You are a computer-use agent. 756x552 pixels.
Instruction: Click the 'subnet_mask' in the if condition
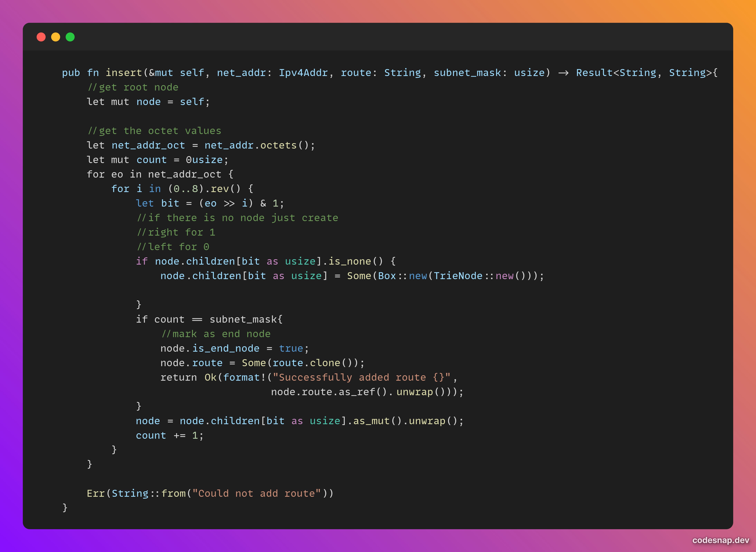pos(243,320)
